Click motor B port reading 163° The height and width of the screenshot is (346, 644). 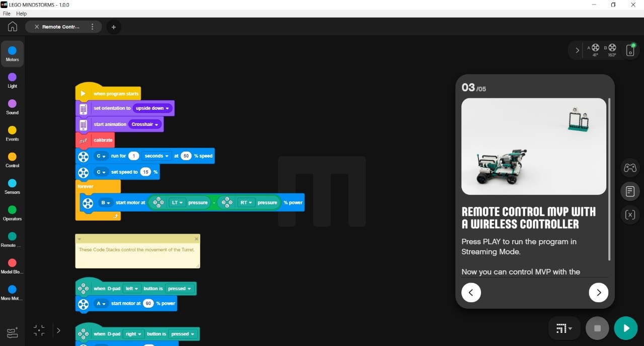[x=611, y=50]
